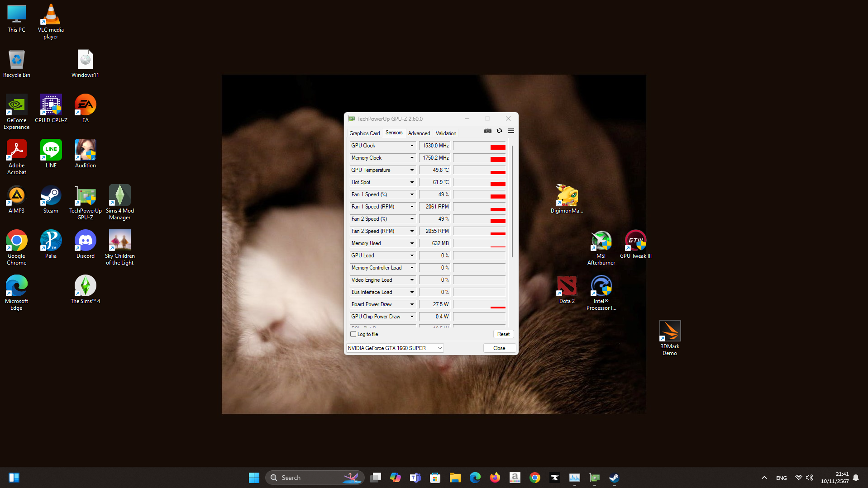Click the sensors list vertical scrollbar
Image resolution: width=868 pixels, height=488 pixels.
click(512, 201)
